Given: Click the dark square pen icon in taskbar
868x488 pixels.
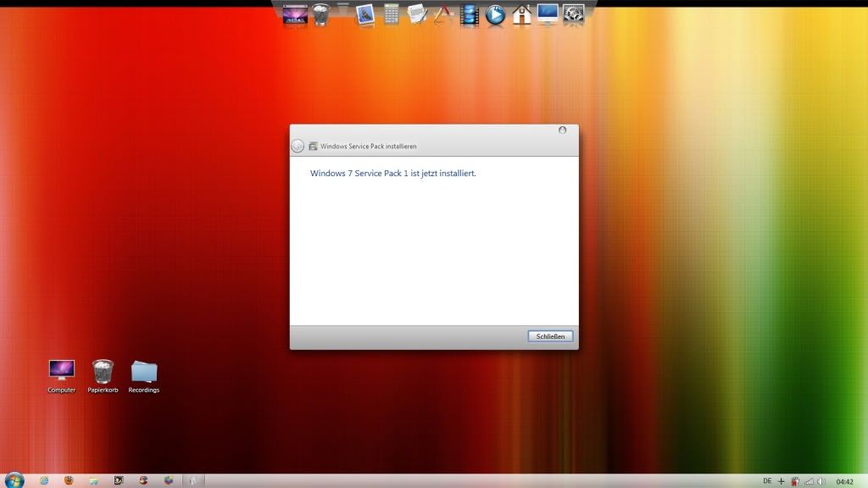Looking at the screenshot, I should click(119, 481).
